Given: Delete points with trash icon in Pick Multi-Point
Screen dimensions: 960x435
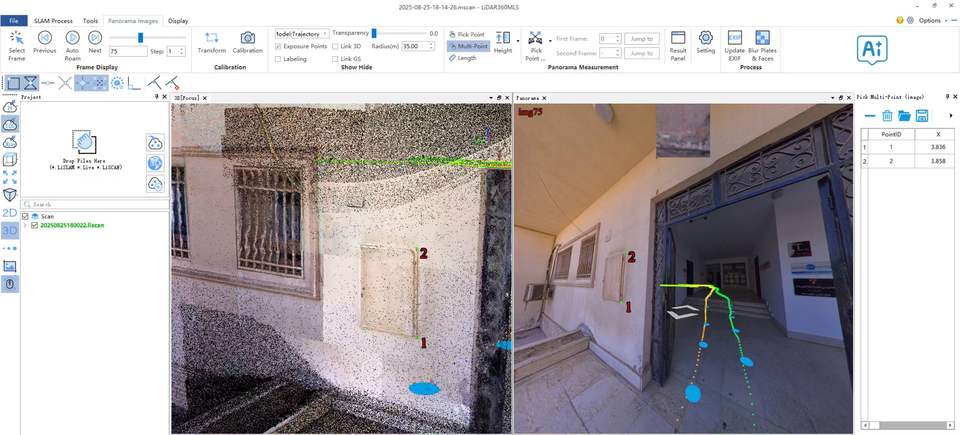Looking at the screenshot, I should point(887,115).
